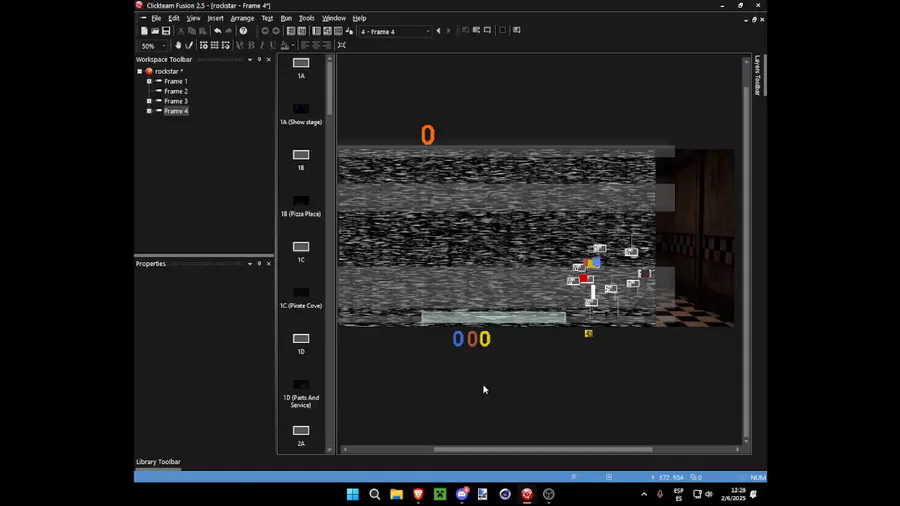Open the Windows Start menu

352,494
